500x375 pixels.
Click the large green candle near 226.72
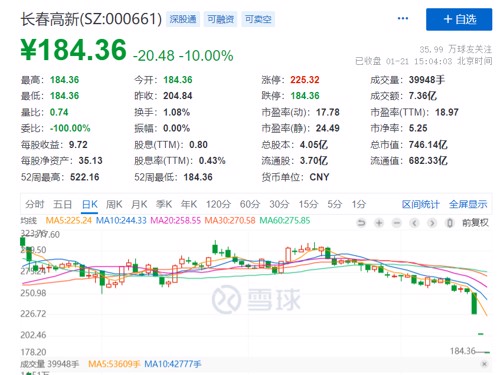click(474, 303)
